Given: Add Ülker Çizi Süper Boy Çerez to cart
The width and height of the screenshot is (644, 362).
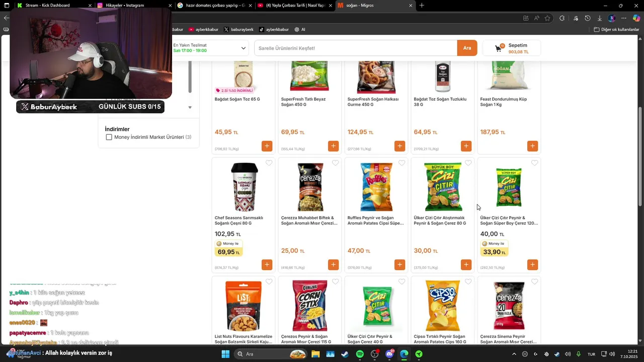Looking at the screenshot, I should click(x=532, y=264).
